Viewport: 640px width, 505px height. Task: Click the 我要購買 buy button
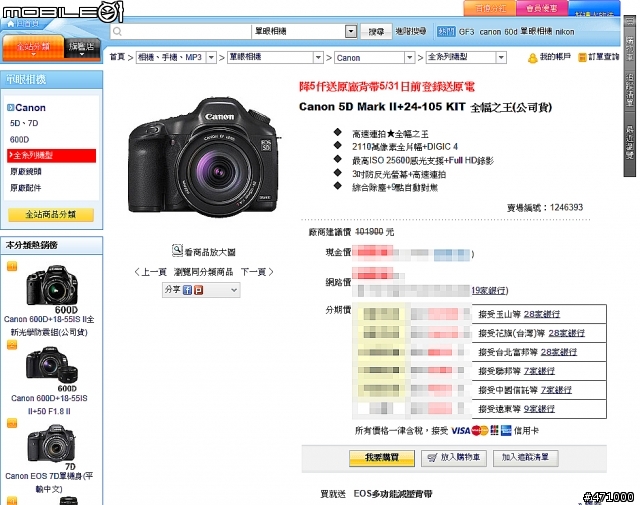click(382, 458)
